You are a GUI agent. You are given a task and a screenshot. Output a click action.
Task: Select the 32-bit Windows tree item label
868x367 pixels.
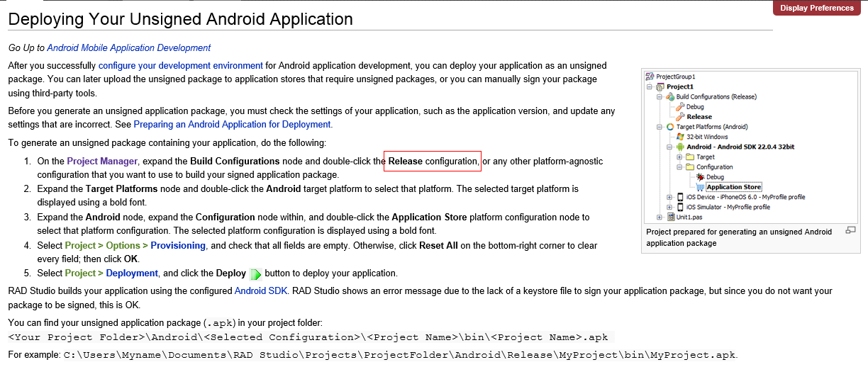click(707, 137)
